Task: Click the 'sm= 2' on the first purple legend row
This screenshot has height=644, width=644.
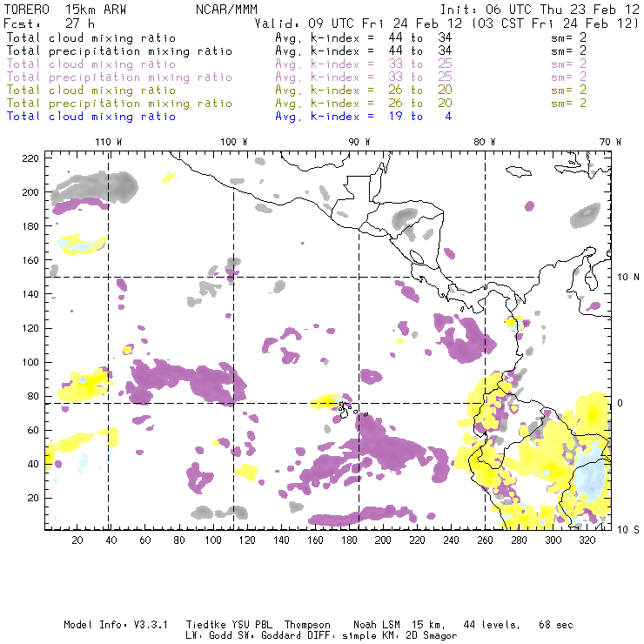Action: (568, 64)
